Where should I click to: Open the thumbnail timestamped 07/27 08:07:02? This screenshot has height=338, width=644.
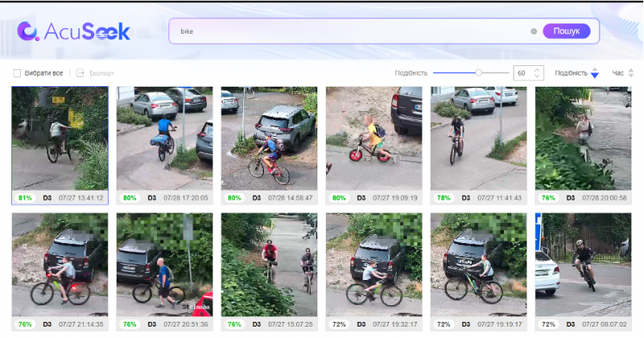pos(583,265)
